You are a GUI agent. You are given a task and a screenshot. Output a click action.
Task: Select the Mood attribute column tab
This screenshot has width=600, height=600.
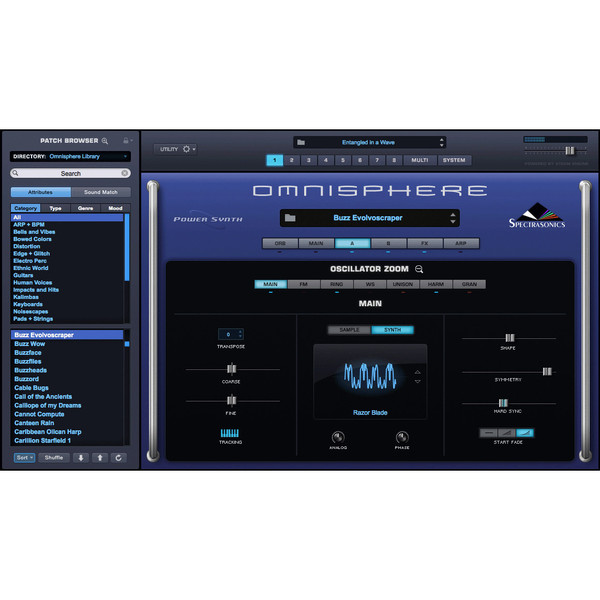[x=115, y=208]
